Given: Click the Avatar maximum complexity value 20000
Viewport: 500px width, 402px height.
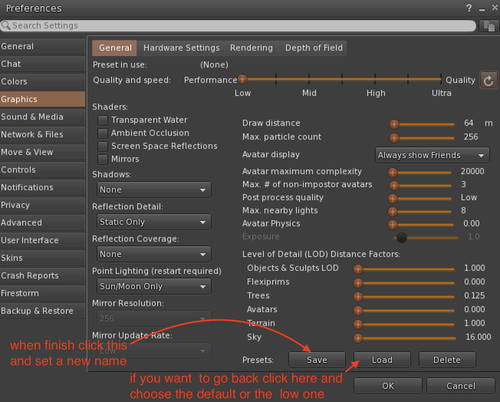Looking at the screenshot, I should 472,171.
